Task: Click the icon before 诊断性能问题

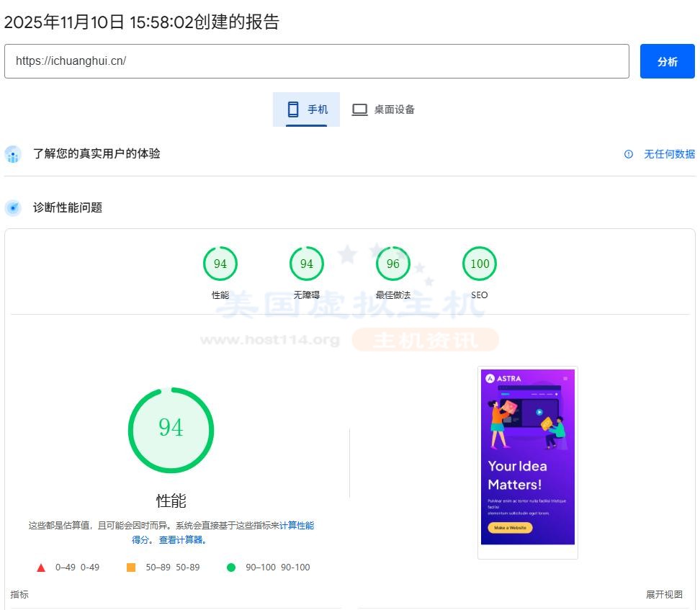Action: coord(13,207)
